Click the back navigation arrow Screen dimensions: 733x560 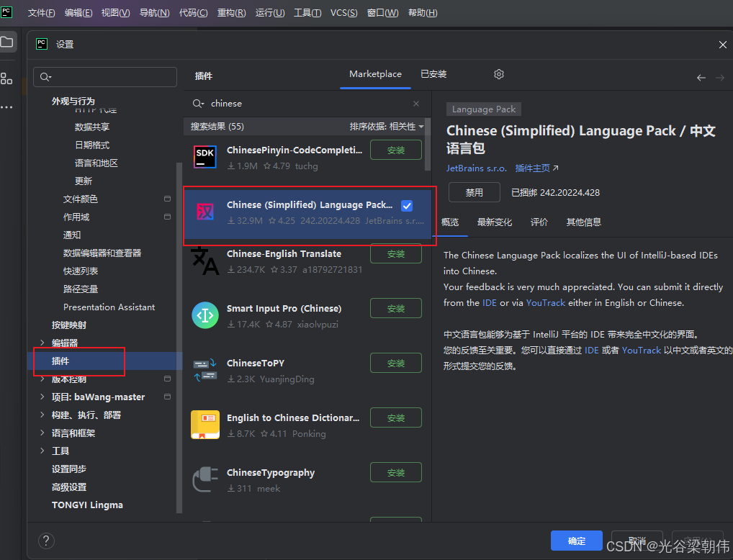click(x=701, y=78)
